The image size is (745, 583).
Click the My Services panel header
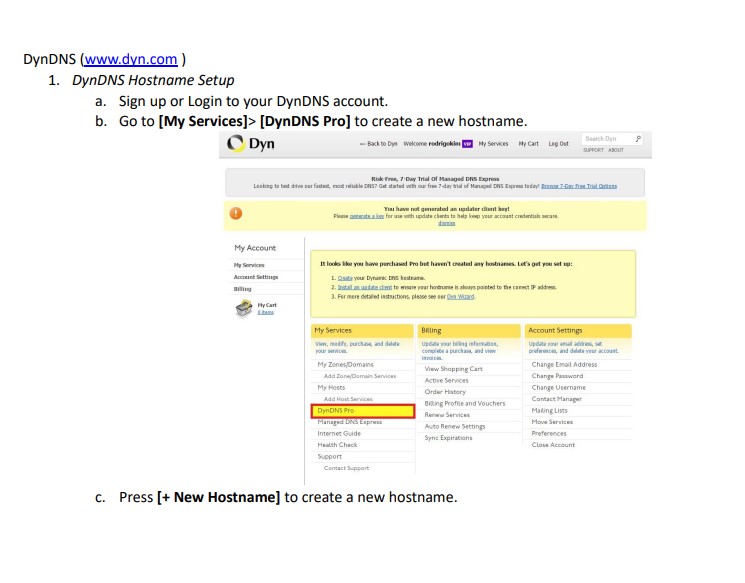click(363, 330)
